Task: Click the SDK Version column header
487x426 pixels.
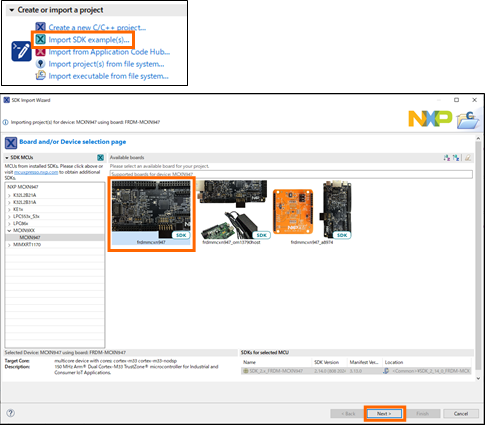Action: point(326,362)
